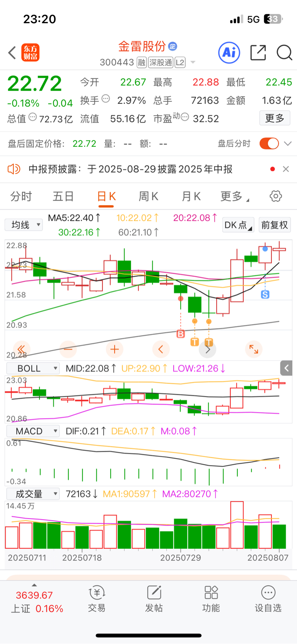This screenshot has width=297, height=644.
Task: Open the DK点 dropdown
Action: (x=238, y=225)
